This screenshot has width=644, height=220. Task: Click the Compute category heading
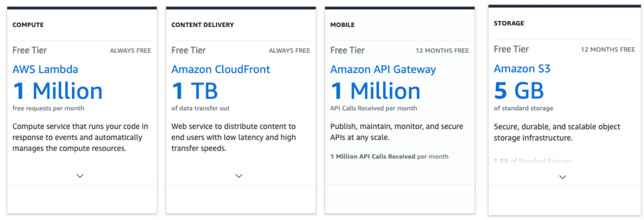(28, 25)
